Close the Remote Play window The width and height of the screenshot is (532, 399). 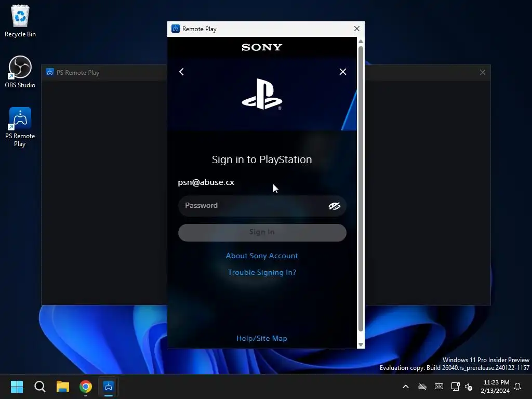point(356,29)
